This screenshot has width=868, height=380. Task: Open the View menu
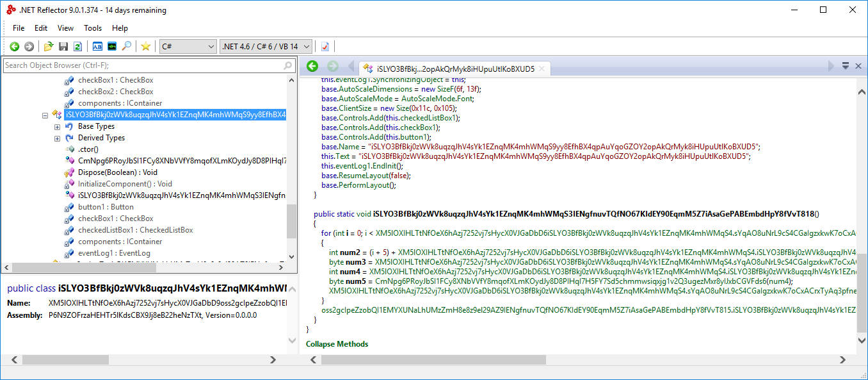pyautogui.click(x=65, y=28)
